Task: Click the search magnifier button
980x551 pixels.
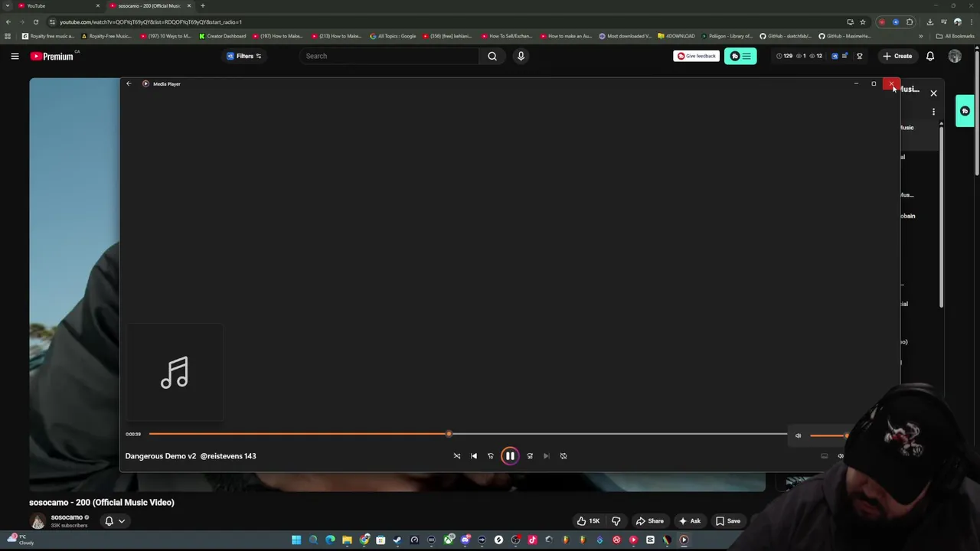Action: click(492, 56)
